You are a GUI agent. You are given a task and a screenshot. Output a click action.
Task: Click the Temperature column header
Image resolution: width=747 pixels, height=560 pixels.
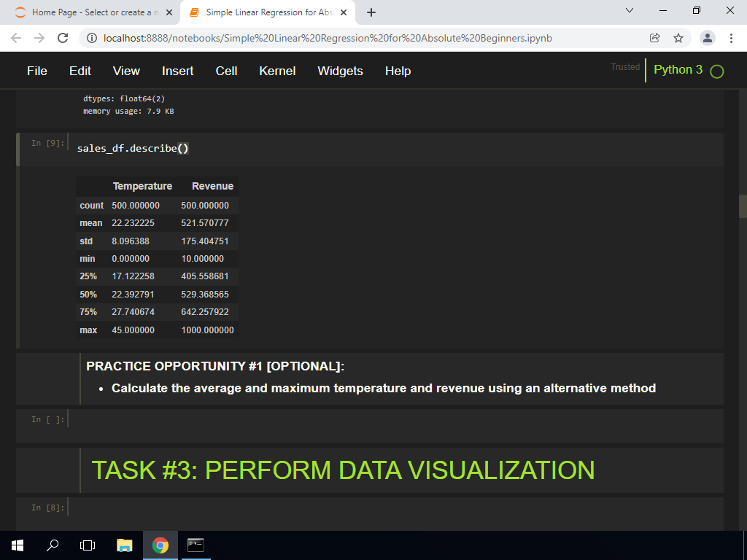click(142, 186)
